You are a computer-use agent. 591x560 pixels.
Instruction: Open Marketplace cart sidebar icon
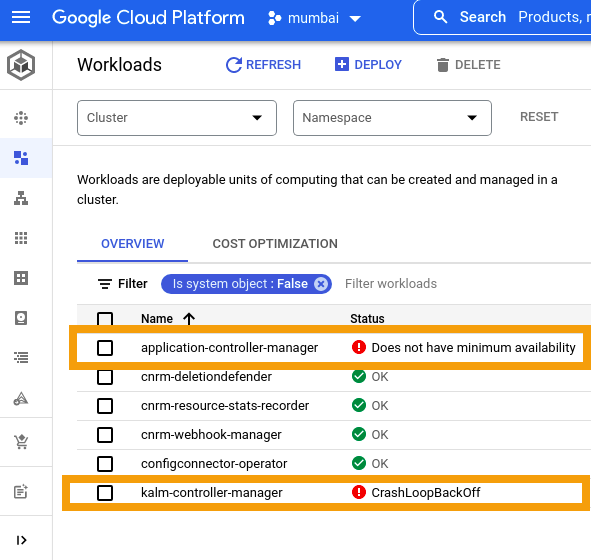click(21, 442)
